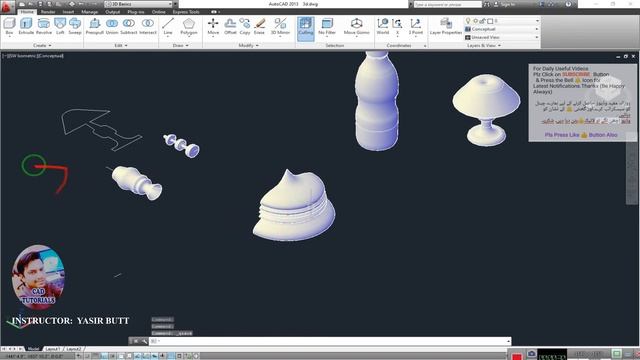Switch to the Online tab
640x360 pixels.
point(158,12)
